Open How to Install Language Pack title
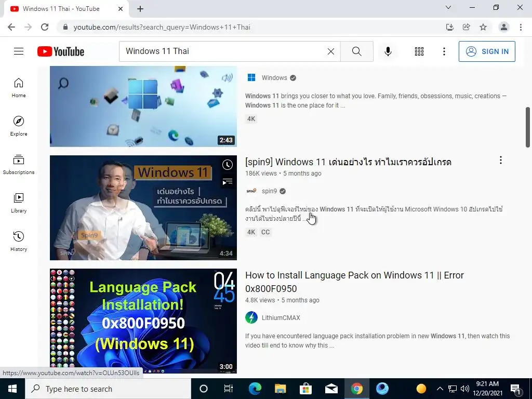 pyautogui.click(x=354, y=282)
